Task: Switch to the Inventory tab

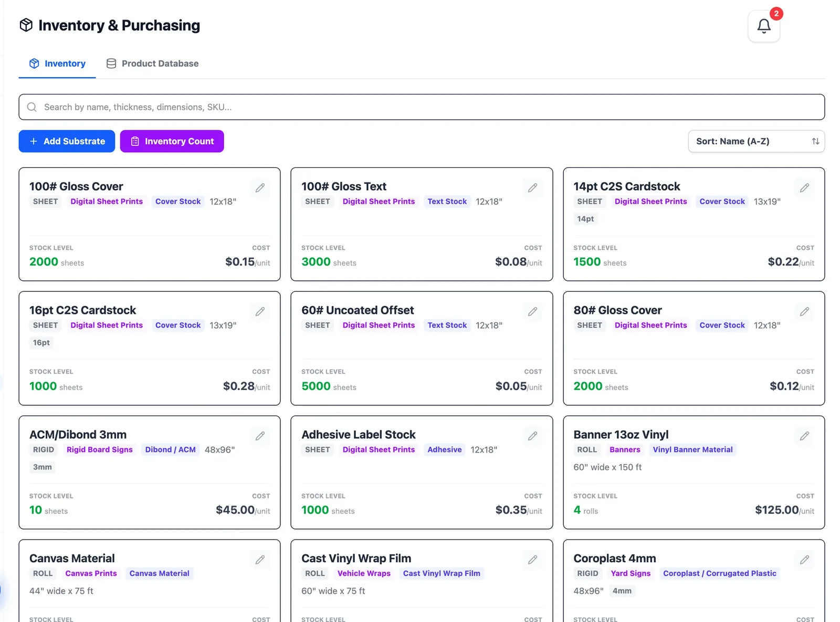Action: point(57,64)
